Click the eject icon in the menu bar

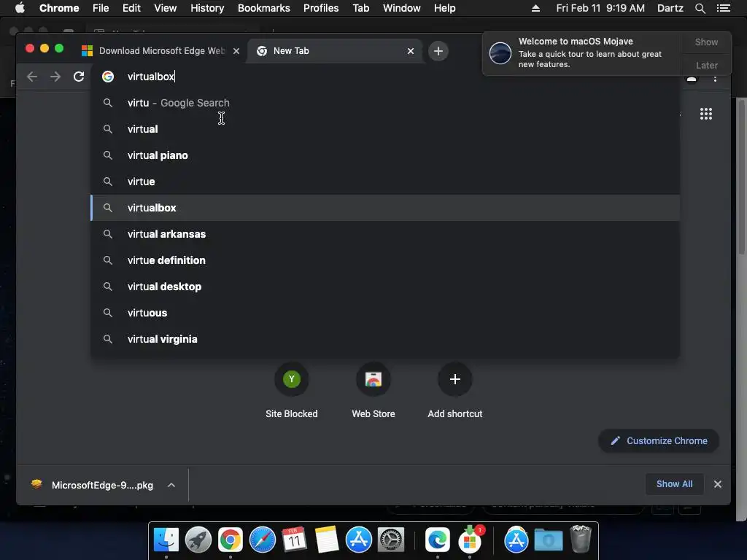click(535, 8)
